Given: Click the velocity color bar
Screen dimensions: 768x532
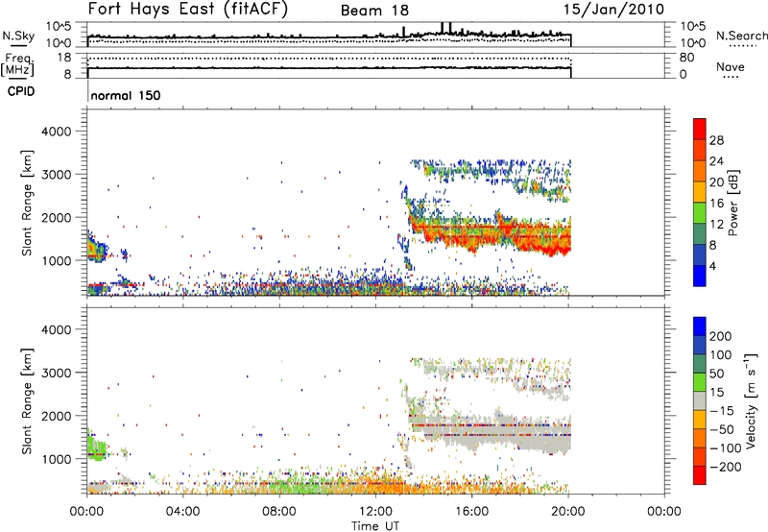Looking at the screenshot, I should point(700,400).
